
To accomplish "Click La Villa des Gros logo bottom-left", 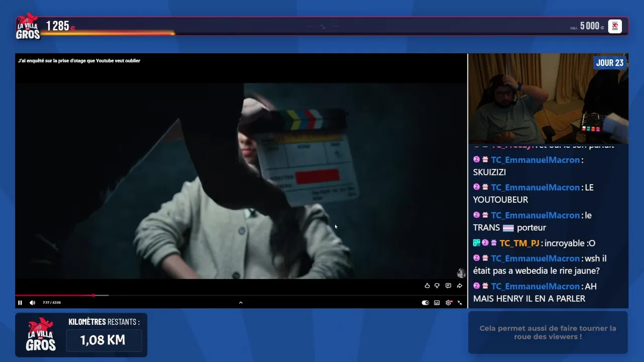I will pos(41,335).
